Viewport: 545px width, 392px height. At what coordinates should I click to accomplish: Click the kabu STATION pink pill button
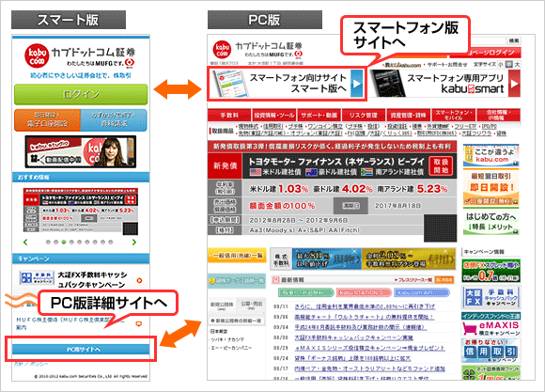364,293
